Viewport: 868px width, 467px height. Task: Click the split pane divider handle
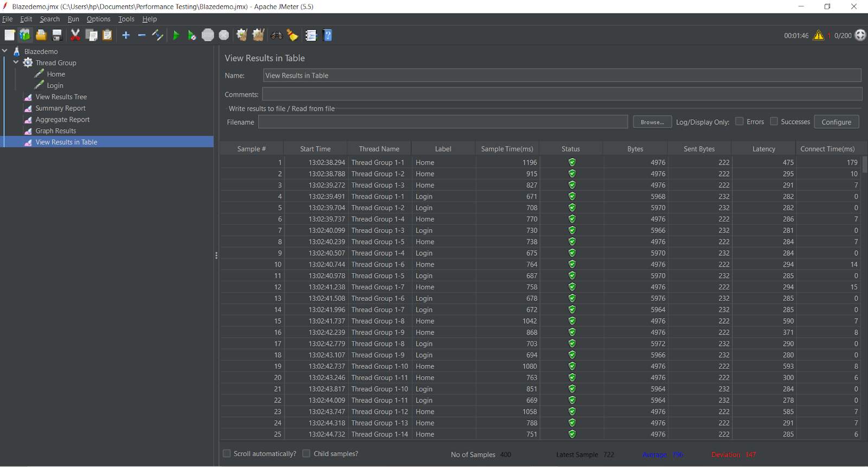(216, 255)
